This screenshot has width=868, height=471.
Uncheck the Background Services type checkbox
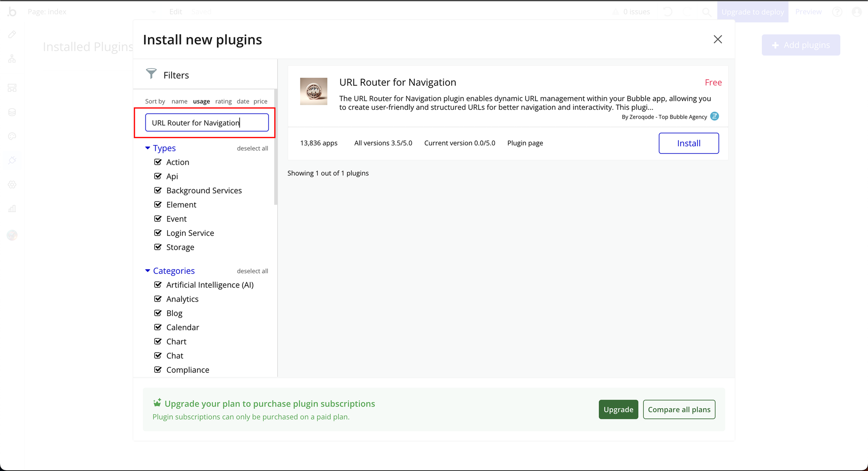(158, 190)
